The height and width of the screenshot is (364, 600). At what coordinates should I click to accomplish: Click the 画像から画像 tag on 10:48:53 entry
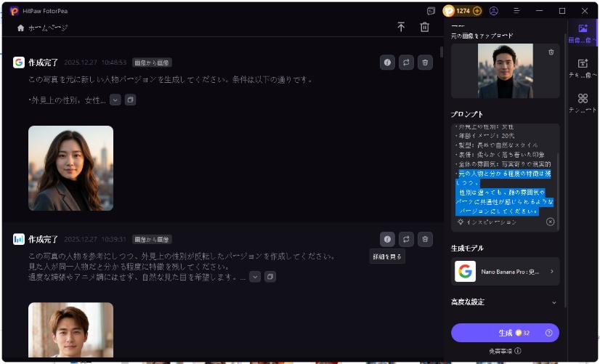(x=152, y=62)
